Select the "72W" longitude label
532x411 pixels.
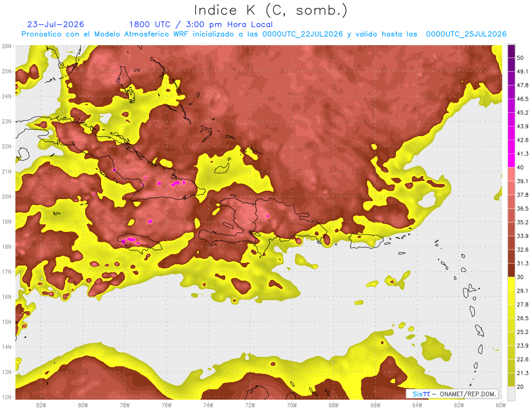coord(250,405)
